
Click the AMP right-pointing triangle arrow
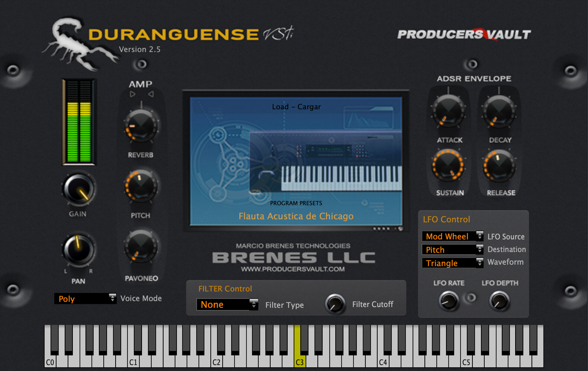pos(132,94)
